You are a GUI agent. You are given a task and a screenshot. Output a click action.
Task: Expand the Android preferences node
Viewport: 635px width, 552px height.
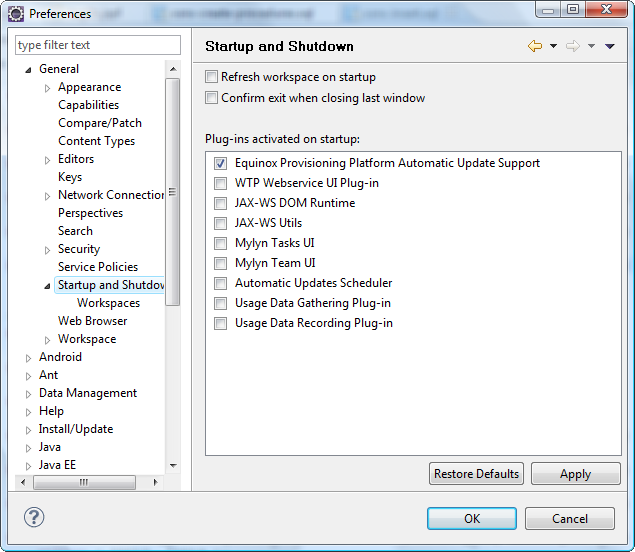pyautogui.click(x=28, y=358)
